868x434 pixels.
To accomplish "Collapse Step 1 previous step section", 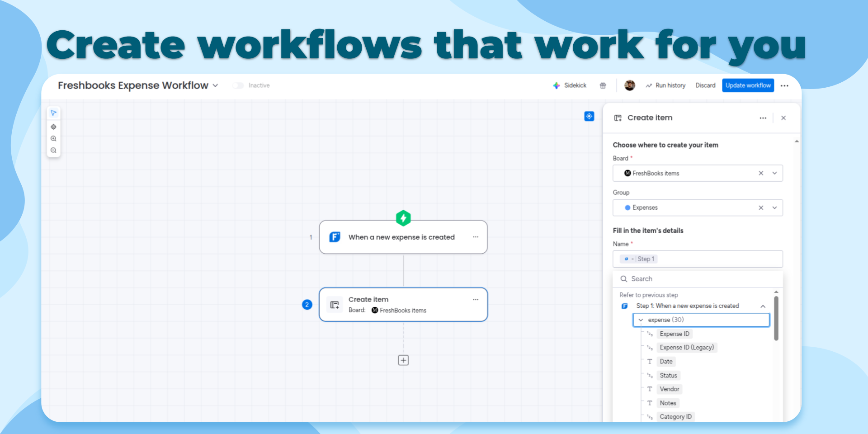I will [763, 306].
